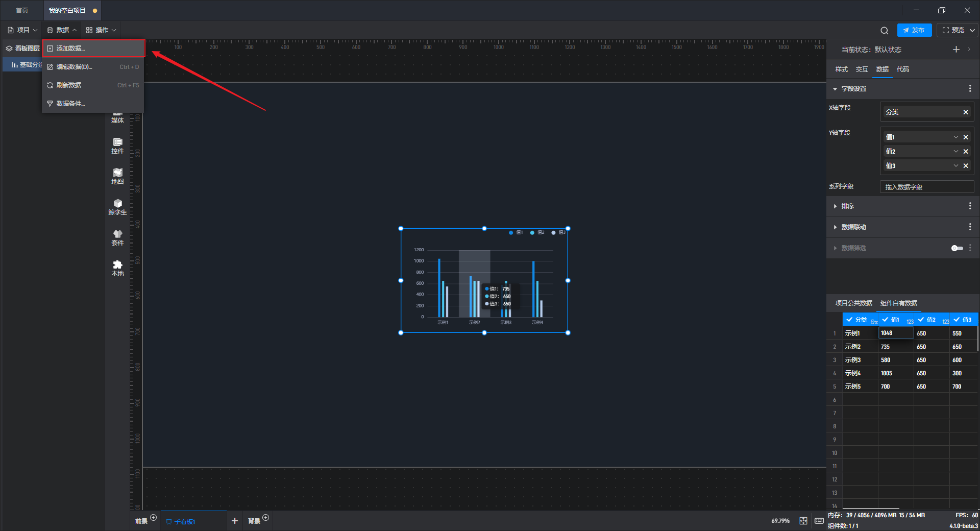Remove 值2 from Y轴字段
This screenshot has height=531, width=980.
point(966,151)
